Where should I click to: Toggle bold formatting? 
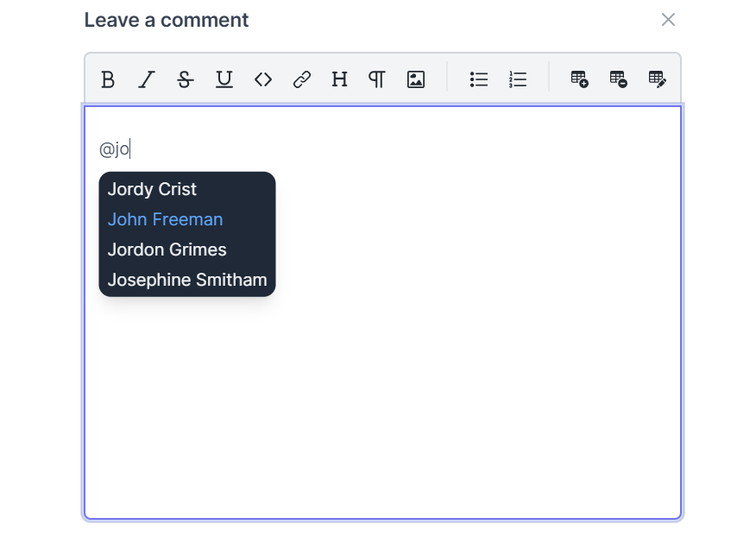coord(108,79)
